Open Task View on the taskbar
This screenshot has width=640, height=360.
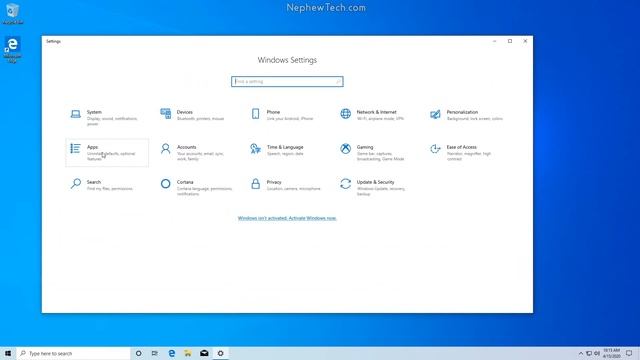[x=155, y=353]
